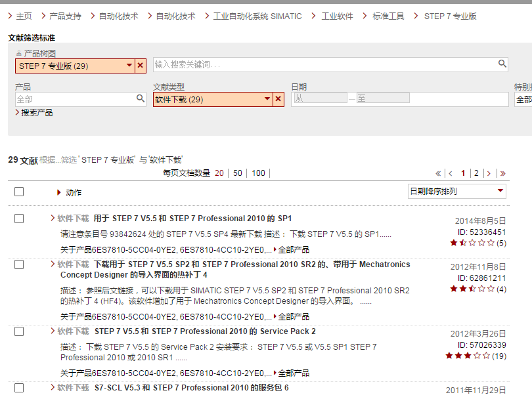This screenshot has height=399, width=532.
Task: Open STEP 7 专业版 breadcrumb
Action: point(451,16)
